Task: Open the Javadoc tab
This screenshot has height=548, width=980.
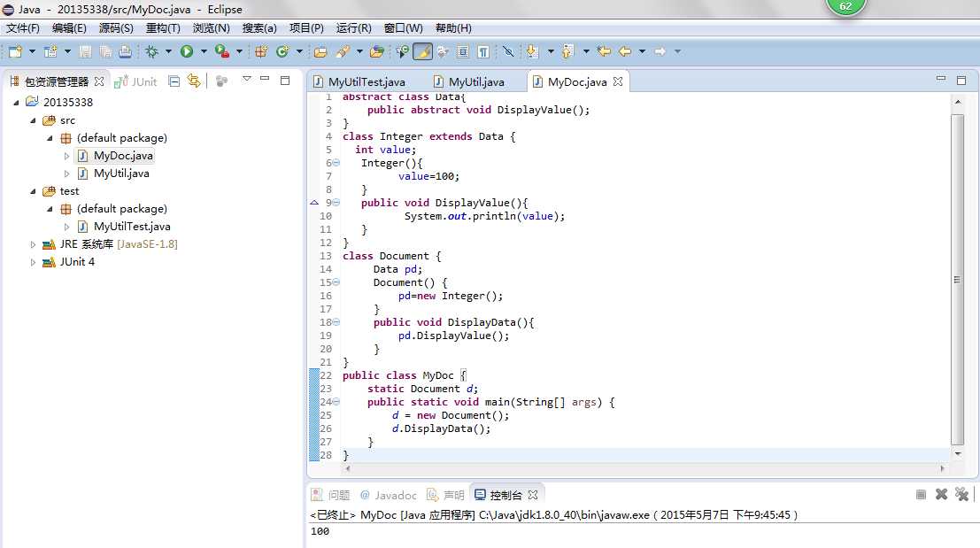Action: coord(388,495)
